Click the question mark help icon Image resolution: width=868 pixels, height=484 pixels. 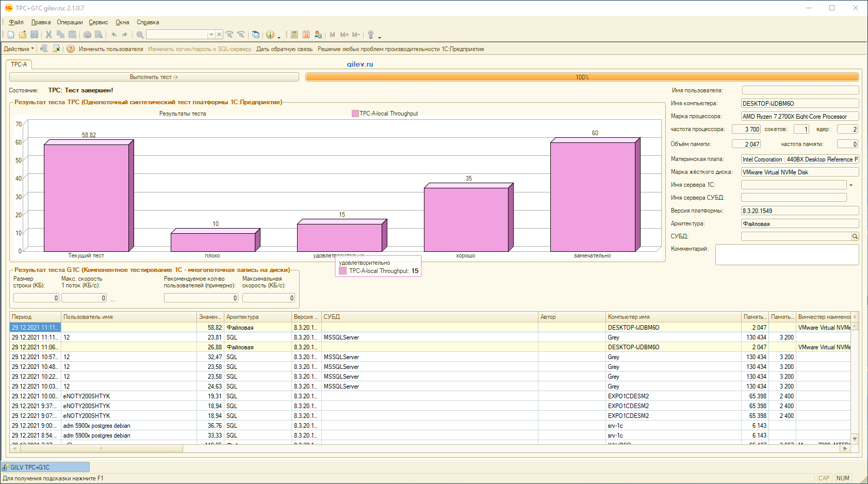click(x=71, y=49)
